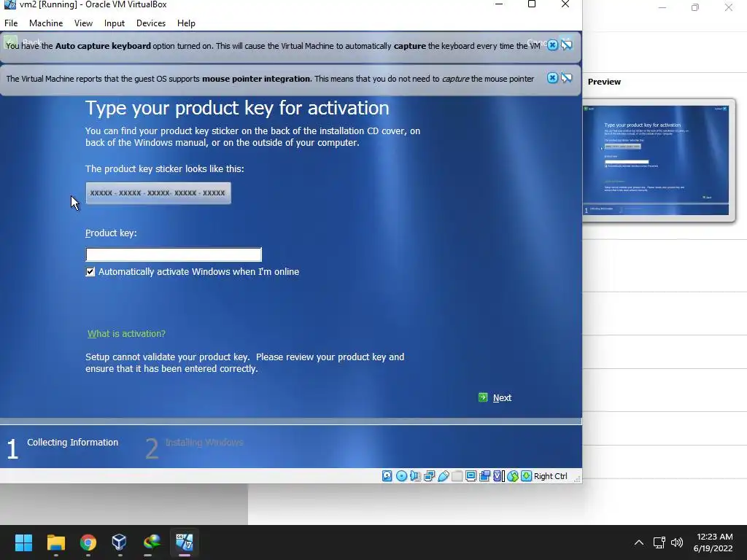Click the network icon in system tray
Viewport: 747px width, 560px height.
coord(659,542)
